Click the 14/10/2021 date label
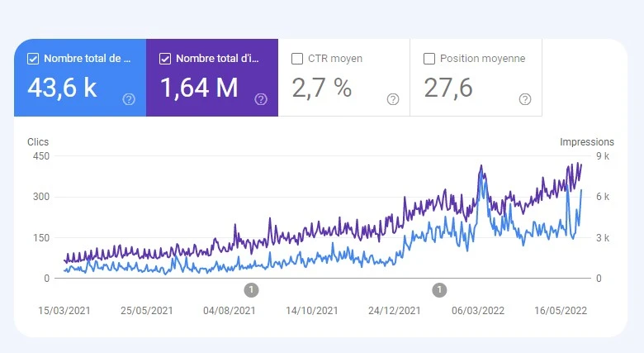 point(312,311)
